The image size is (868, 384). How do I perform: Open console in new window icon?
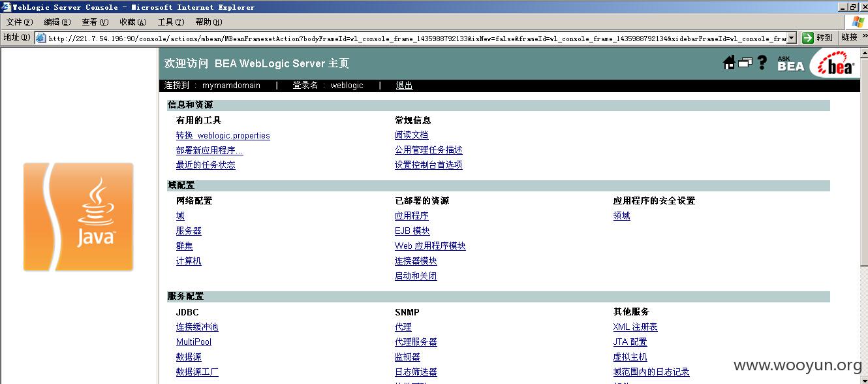(x=745, y=63)
